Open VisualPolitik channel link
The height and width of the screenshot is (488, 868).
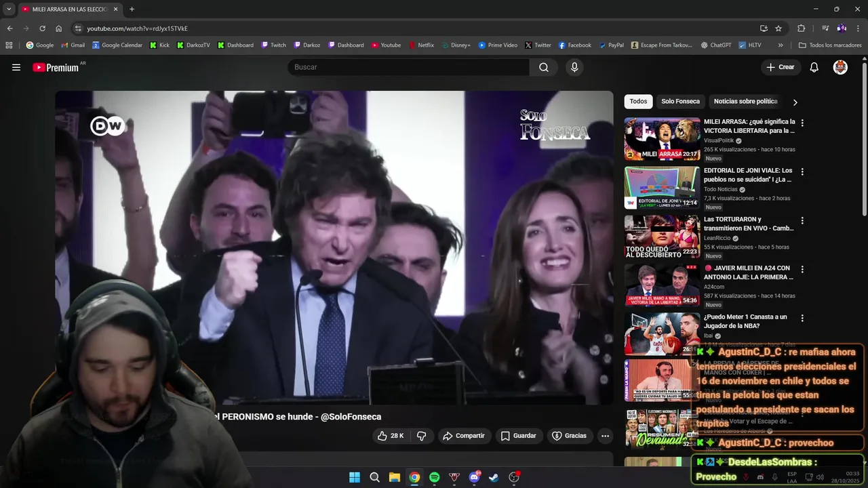coord(719,140)
